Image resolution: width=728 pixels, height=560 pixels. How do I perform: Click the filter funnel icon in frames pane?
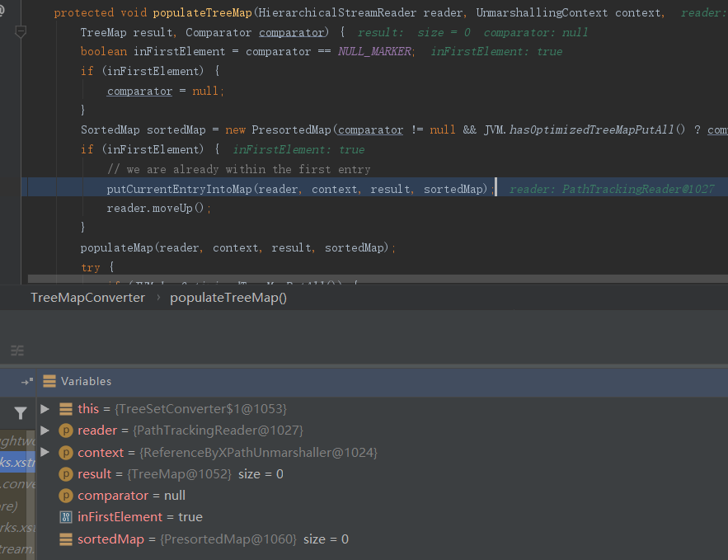pyautogui.click(x=20, y=413)
